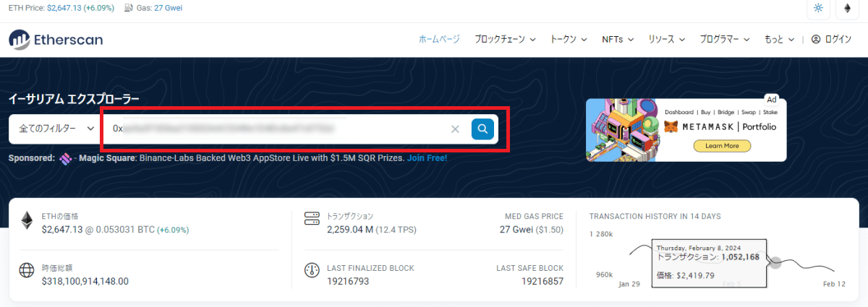Click the Transaction History in 14 Days heading
The height and width of the screenshot is (307, 868).
coord(655,216)
